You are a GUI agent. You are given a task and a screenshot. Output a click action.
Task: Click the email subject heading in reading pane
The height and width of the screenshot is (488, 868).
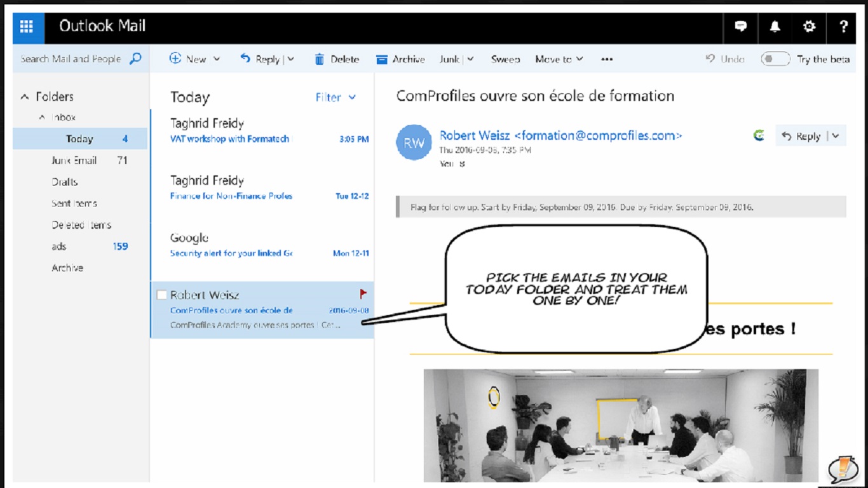535,96
